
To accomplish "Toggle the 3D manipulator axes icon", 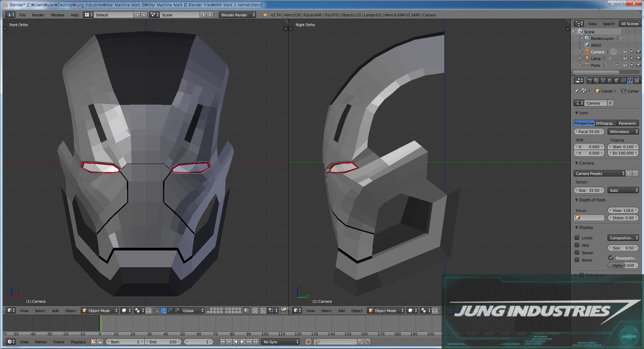I will (157, 310).
